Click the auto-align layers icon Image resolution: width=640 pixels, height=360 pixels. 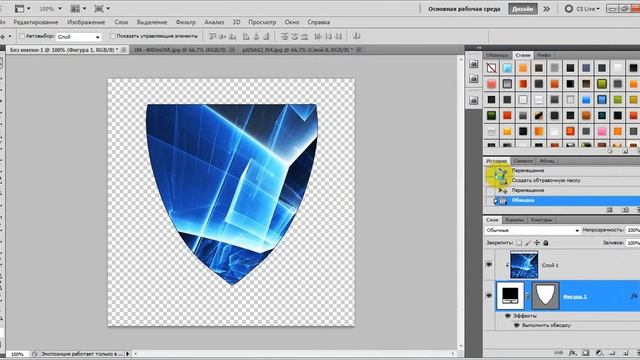(x=356, y=36)
